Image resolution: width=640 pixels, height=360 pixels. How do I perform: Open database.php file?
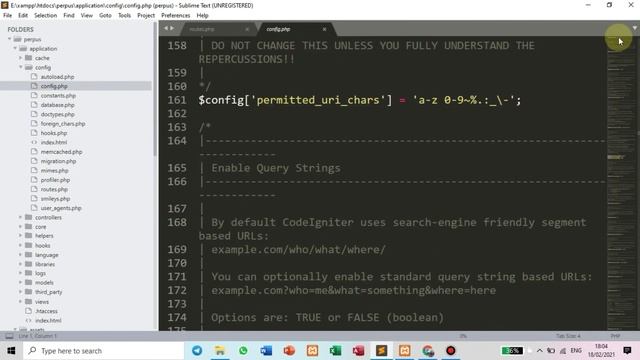click(x=58, y=105)
